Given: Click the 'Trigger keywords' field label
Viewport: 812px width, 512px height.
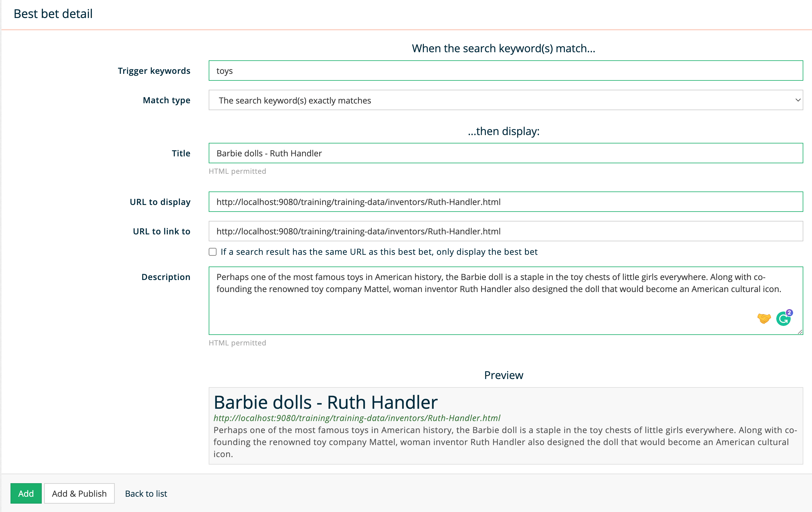Looking at the screenshot, I should (x=154, y=71).
